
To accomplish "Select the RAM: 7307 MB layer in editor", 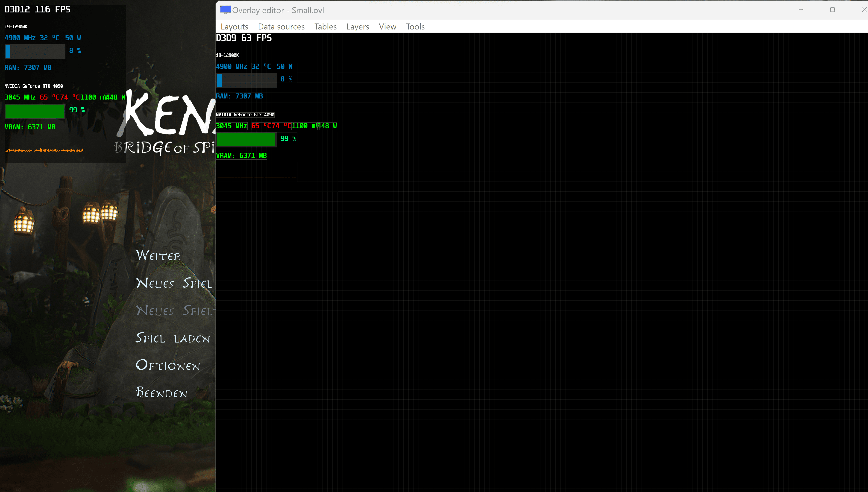I will [x=240, y=96].
